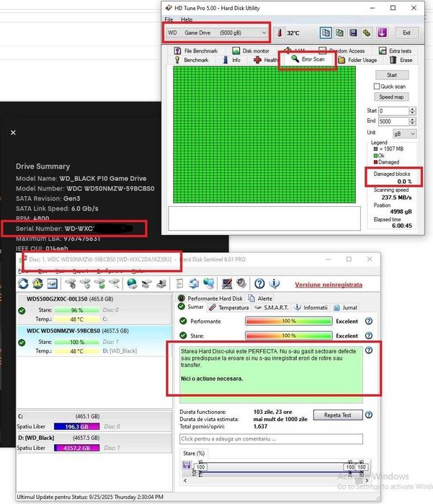Click the Versiune neinregistrata link

[329, 285]
